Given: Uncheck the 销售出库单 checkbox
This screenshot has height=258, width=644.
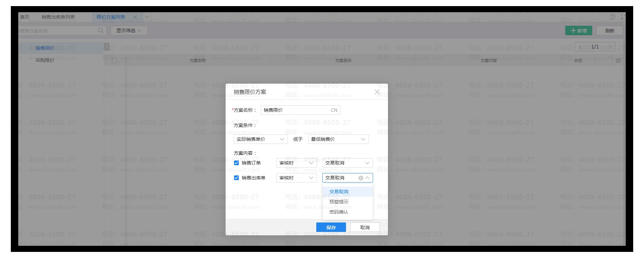Looking at the screenshot, I should (x=236, y=178).
